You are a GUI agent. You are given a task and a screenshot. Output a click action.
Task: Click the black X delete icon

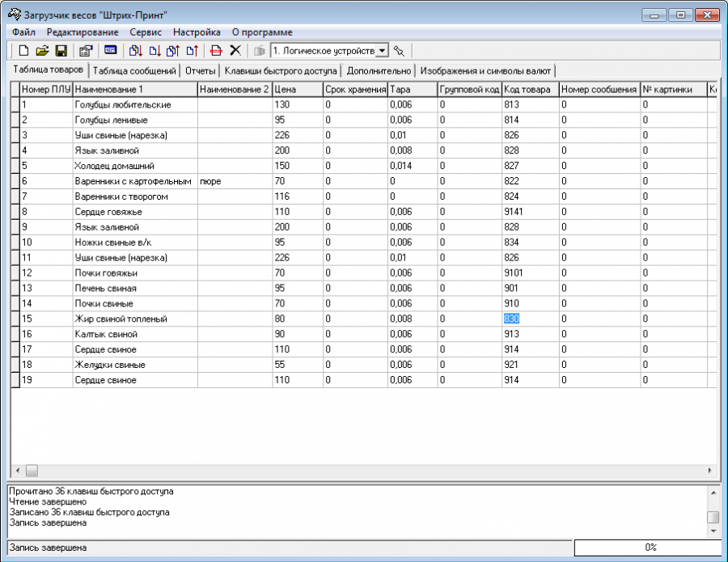coord(235,50)
